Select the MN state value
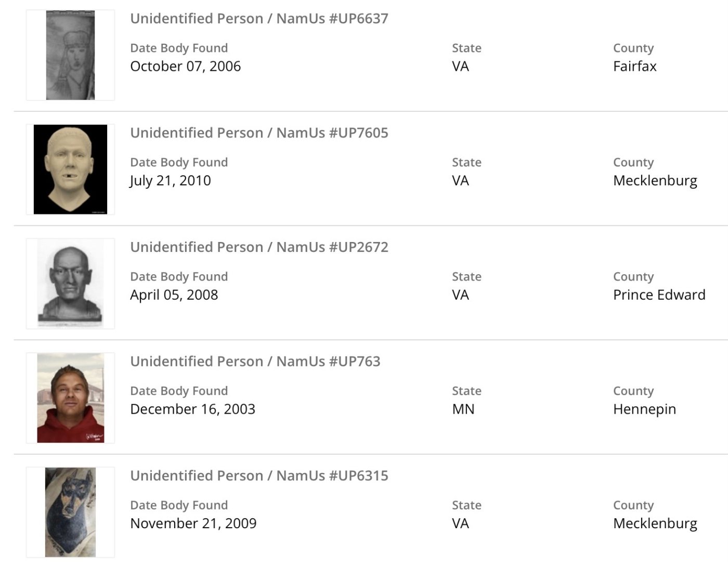This screenshot has width=728, height=562. [463, 409]
